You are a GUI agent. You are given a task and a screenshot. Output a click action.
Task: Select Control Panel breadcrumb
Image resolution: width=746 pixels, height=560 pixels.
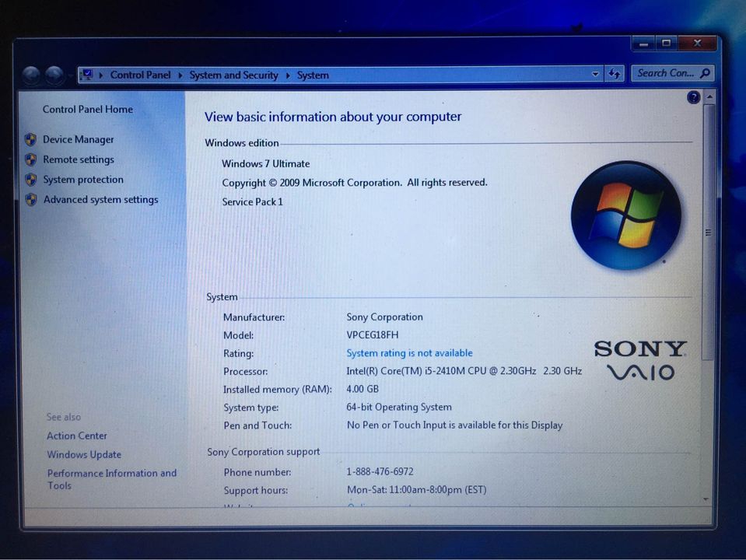140,75
